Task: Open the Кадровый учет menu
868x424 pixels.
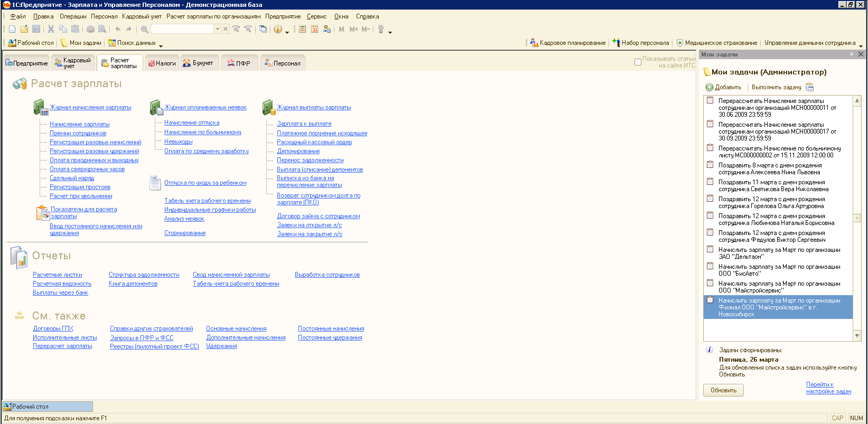Action: [x=142, y=16]
